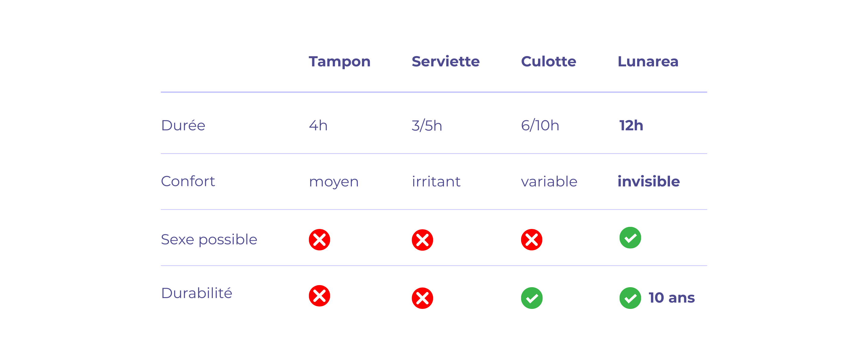The width and height of the screenshot is (868, 362).
Task: Click the red cross for Tampon Durabilité
Action: (x=319, y=296)
